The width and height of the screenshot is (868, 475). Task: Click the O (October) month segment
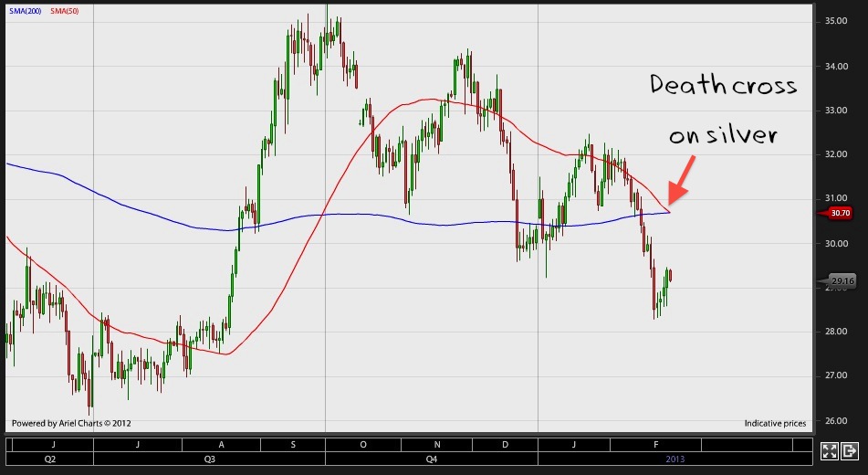(363, 445)
